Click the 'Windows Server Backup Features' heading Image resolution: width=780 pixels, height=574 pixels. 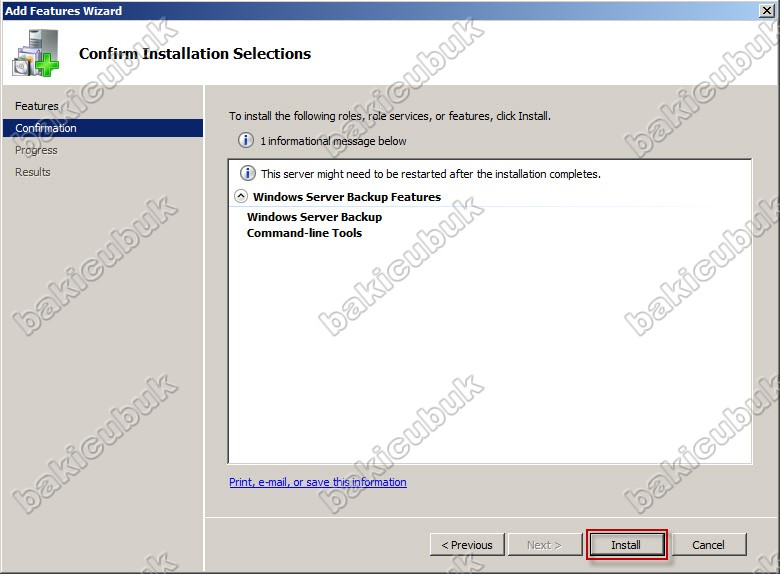point(346,197)
